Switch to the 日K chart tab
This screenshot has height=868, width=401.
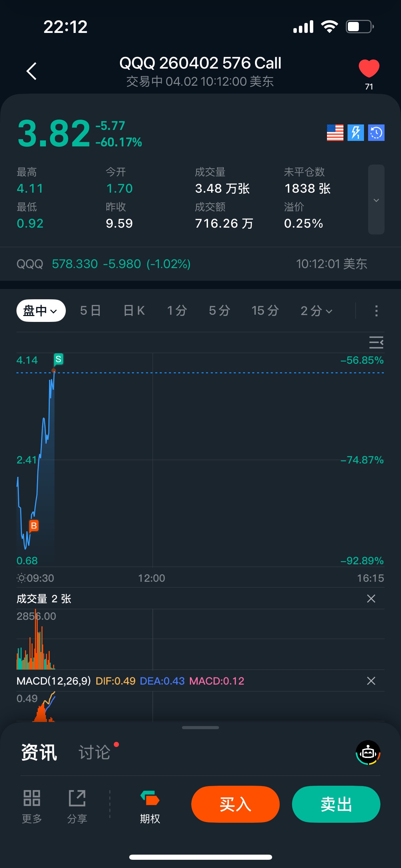pyautogui.click(x=134, y=311)
